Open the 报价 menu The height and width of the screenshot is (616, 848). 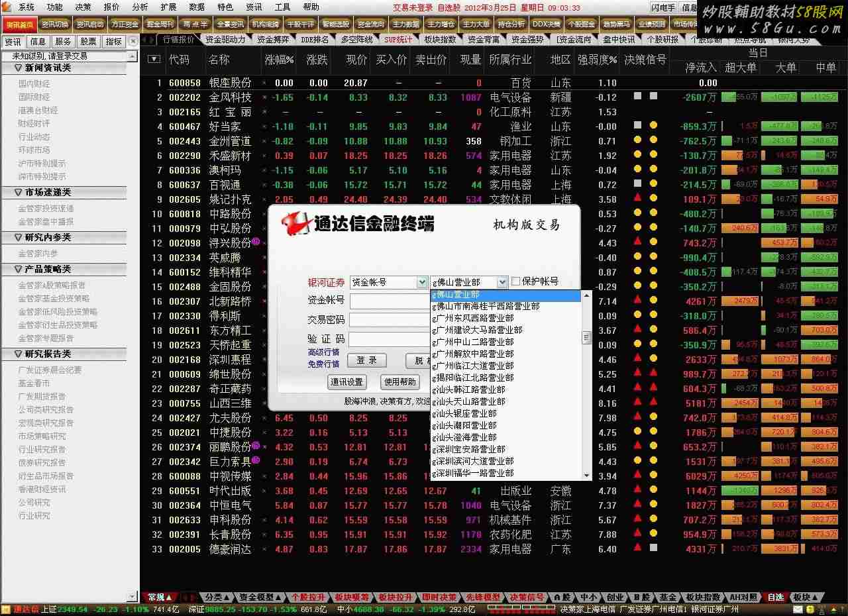tap(111, 7)
